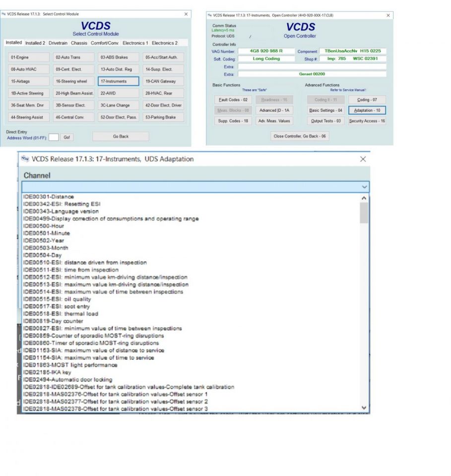Select the 01-Engine control module
The image size is (451, 476).
tap(28, 57)
